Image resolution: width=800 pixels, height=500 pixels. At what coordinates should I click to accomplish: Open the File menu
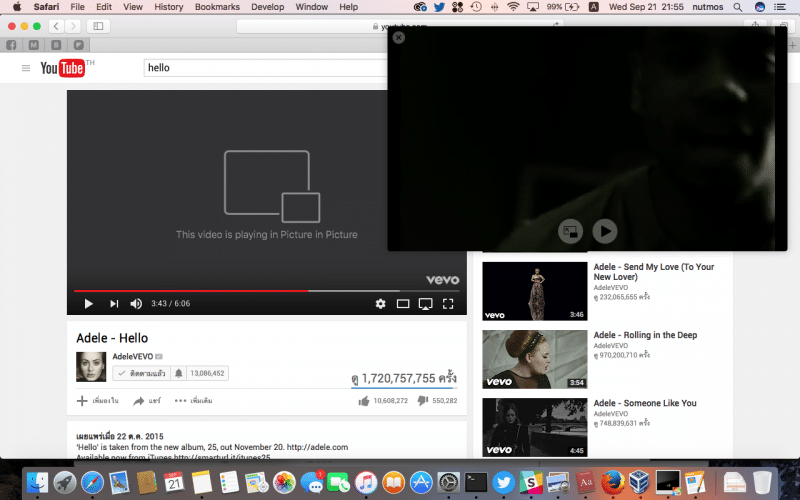pos(78,7)
